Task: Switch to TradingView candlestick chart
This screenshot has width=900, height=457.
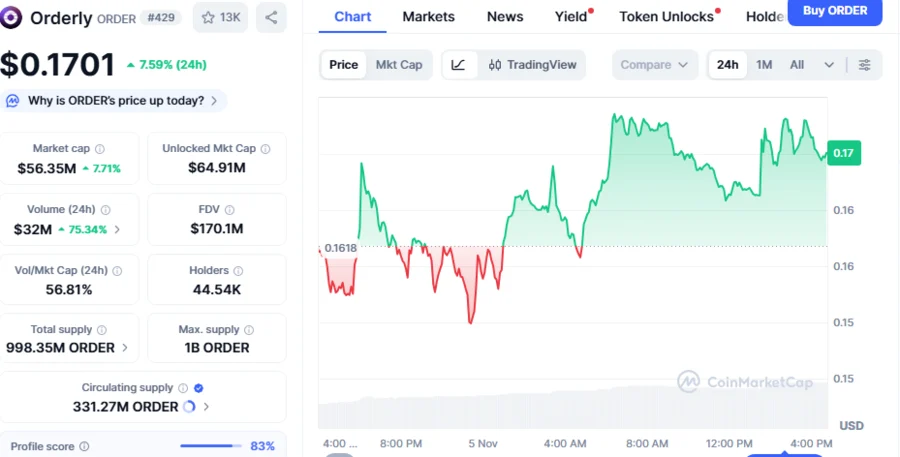Action: [533, 65]
